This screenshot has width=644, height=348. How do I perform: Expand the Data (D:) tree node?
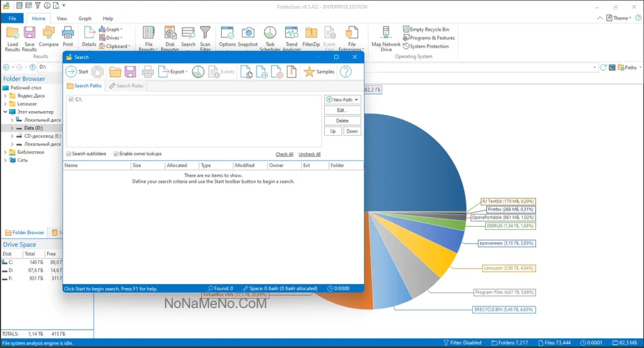(12, 128)
